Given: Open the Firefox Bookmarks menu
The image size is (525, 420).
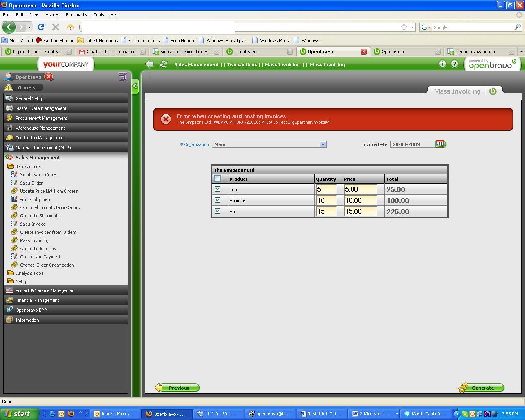Looking at the screenshot, I should point(76,15).
